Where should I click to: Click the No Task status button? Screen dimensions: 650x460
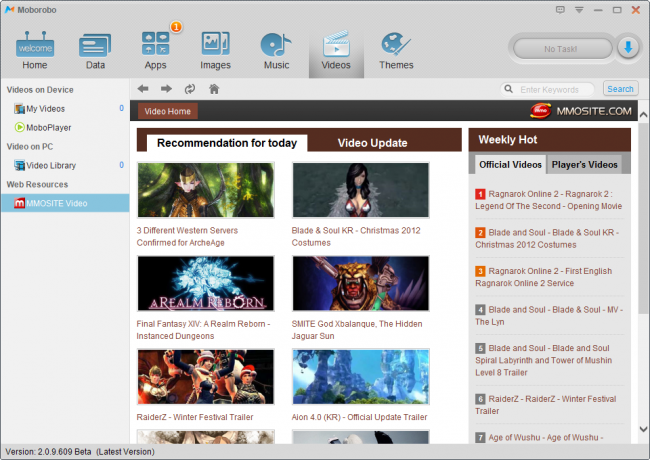562,49
